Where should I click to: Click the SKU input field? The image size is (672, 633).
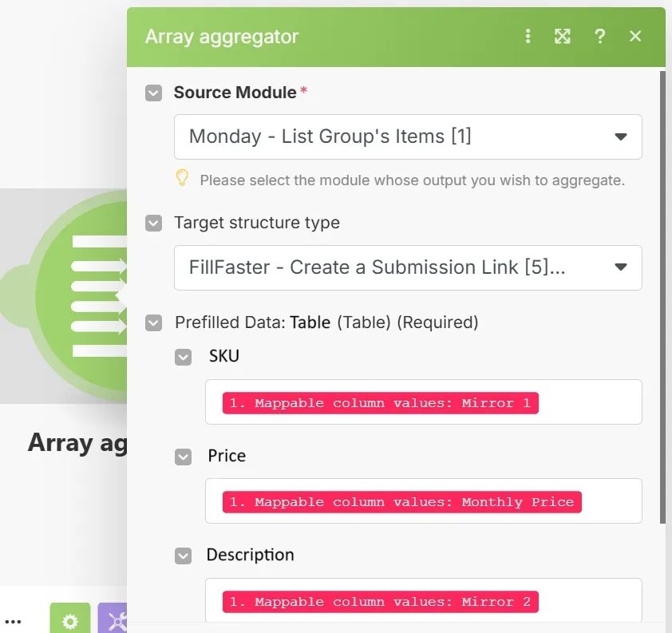click(424, 402)
